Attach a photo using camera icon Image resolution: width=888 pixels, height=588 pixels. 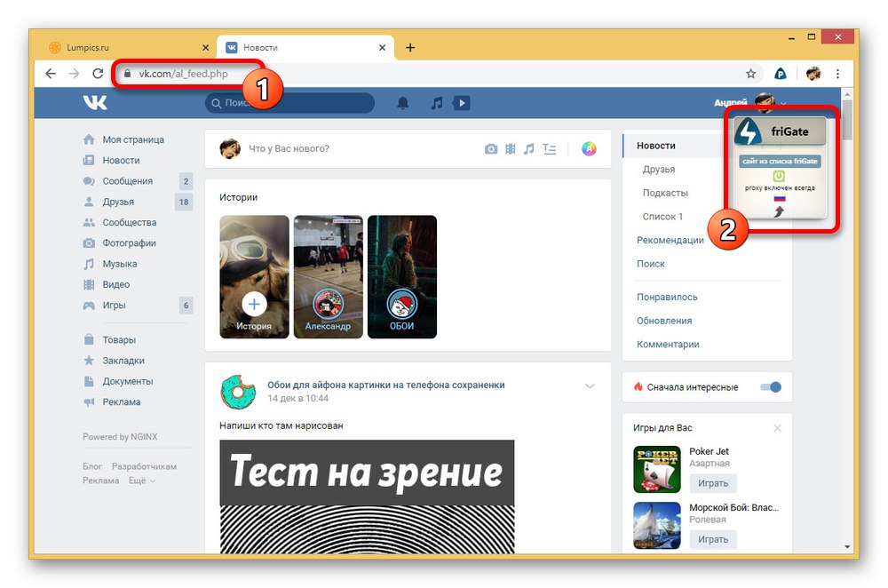coord(491,149)
